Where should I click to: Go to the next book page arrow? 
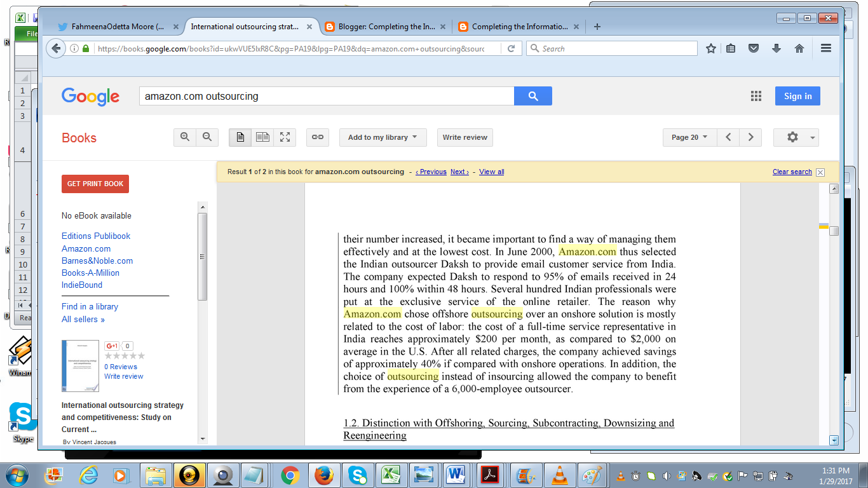pos(750,137)
